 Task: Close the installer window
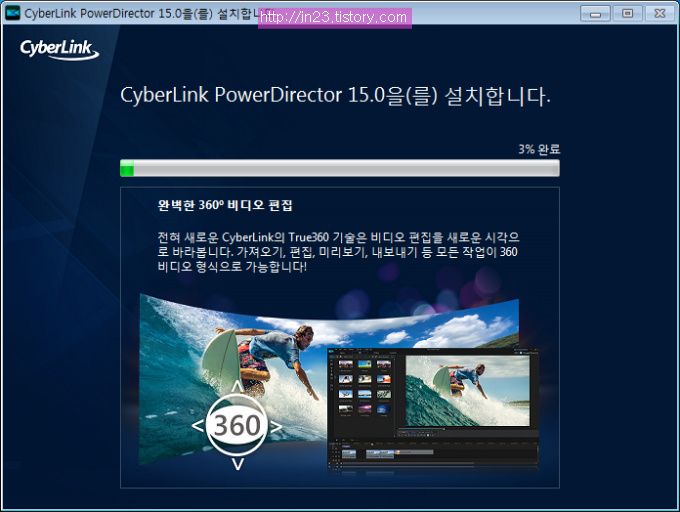(x=660, y=14)
